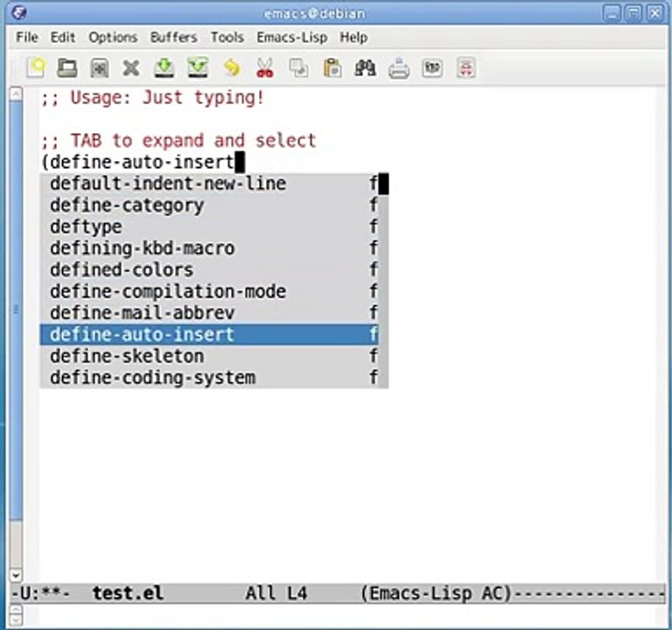Click the ';; Usage: Just typing!' comment line

point(152,98)
